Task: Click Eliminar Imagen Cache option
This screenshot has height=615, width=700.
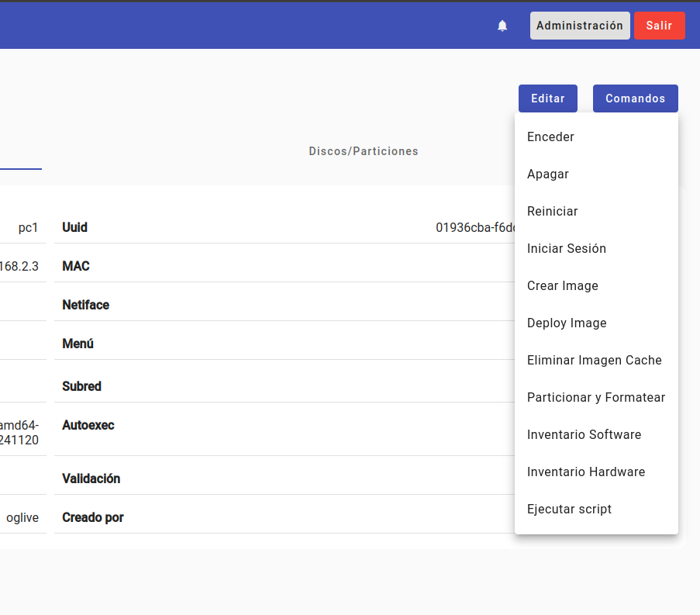Action: pyautogui.click(x=595, y=361)
